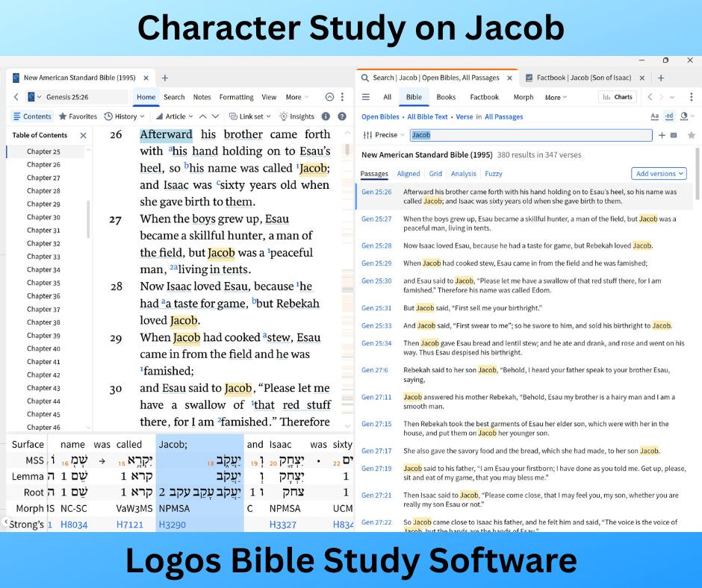The image size is (702, 588).
Task: Open the Gen 27:6 search result link
Action: (x=376, y=370)
